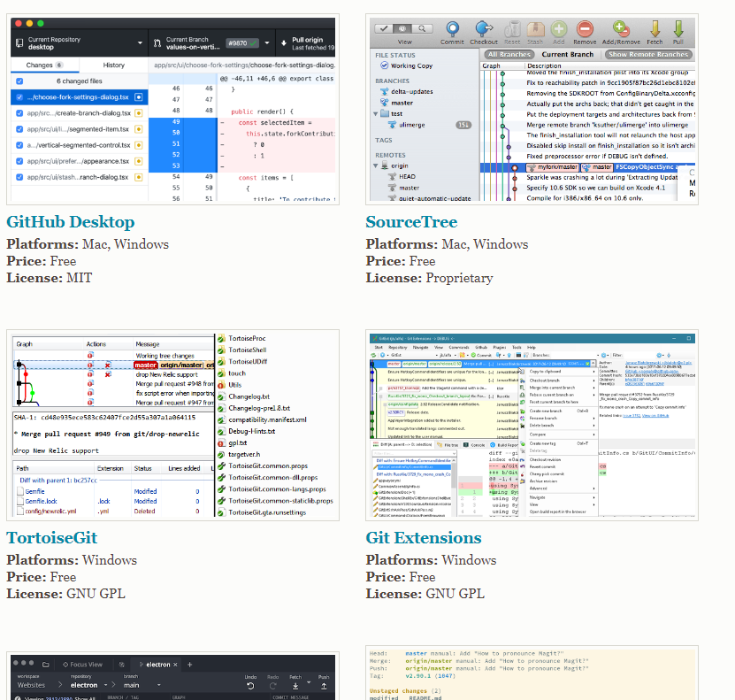The width and height of the screenshot is (735, 700).
Task: Click Working Copy icon in SourceTree sidebar
Action: pyautogui.click(x=385, y=65)
